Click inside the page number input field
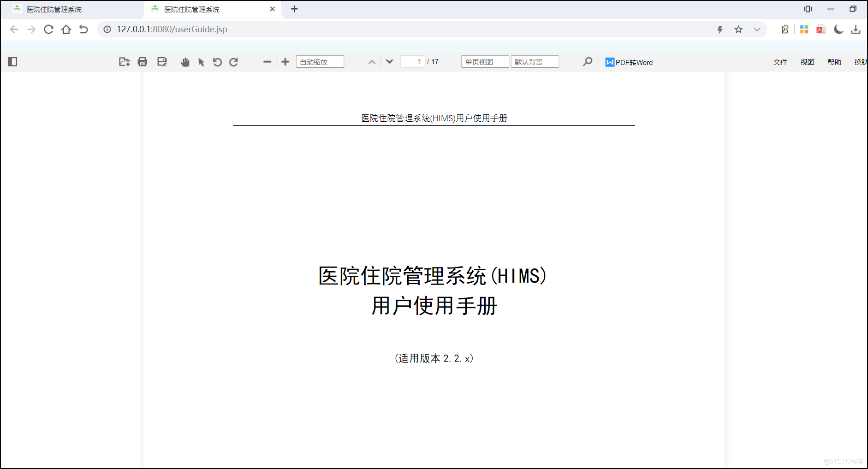868x469 pixels. point(413,61)
